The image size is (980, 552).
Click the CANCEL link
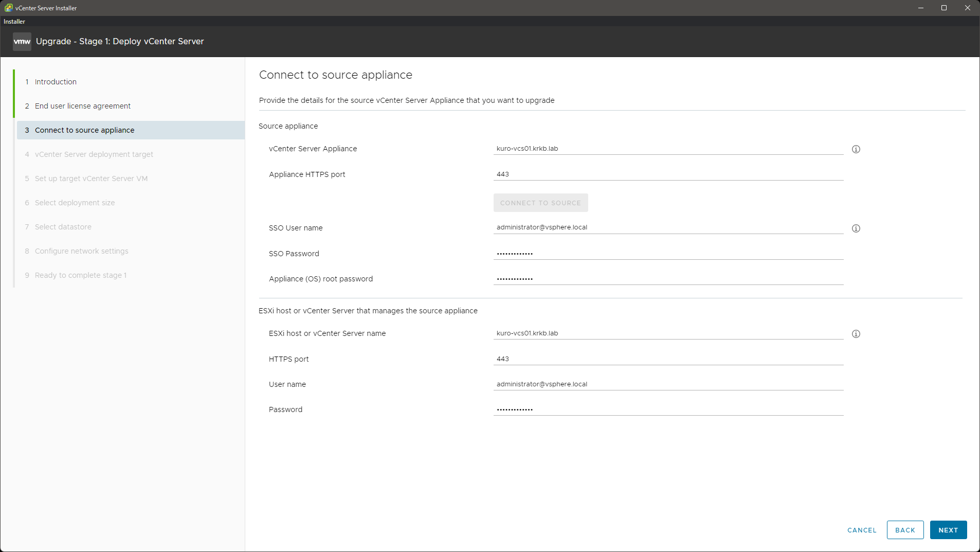coord(862,530)
